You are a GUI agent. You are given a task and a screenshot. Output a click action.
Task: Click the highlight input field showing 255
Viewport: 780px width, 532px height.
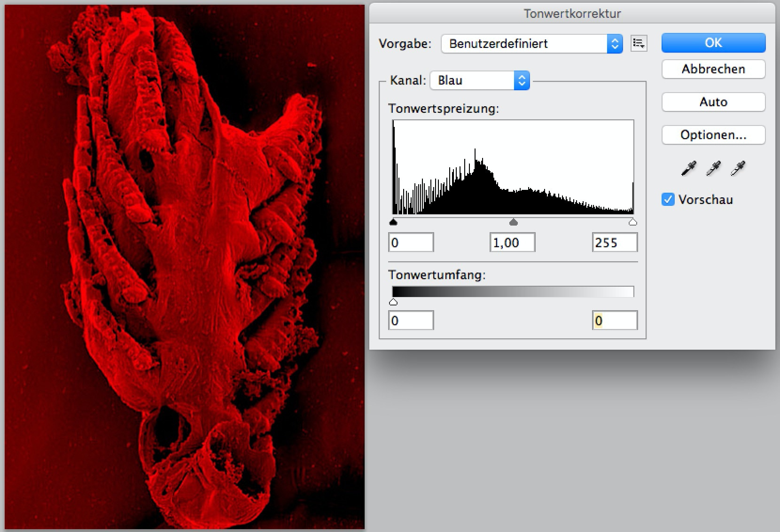tap(614, 243)
